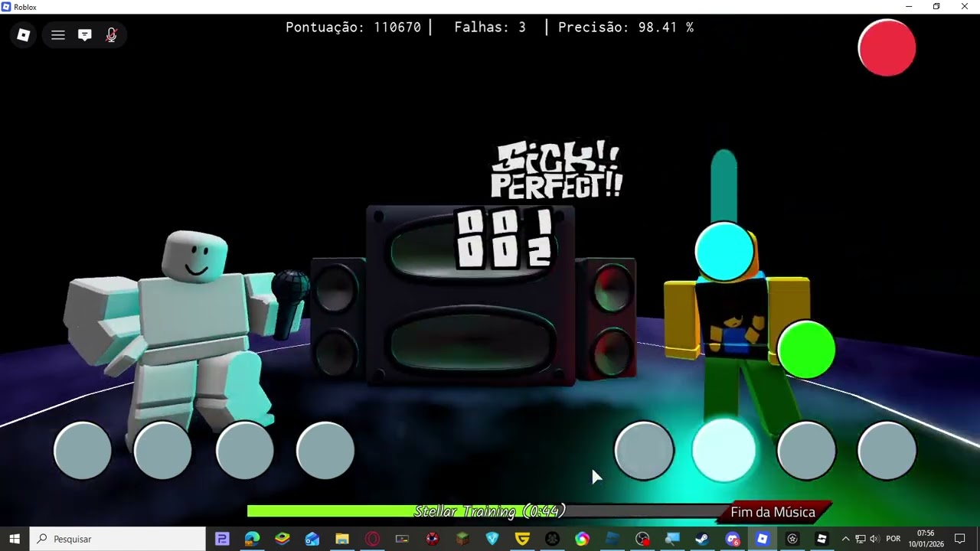This screenshot has width=980, height=551.
Task: Click the Pontuação: 110670 score text
Action: [353, 28]
